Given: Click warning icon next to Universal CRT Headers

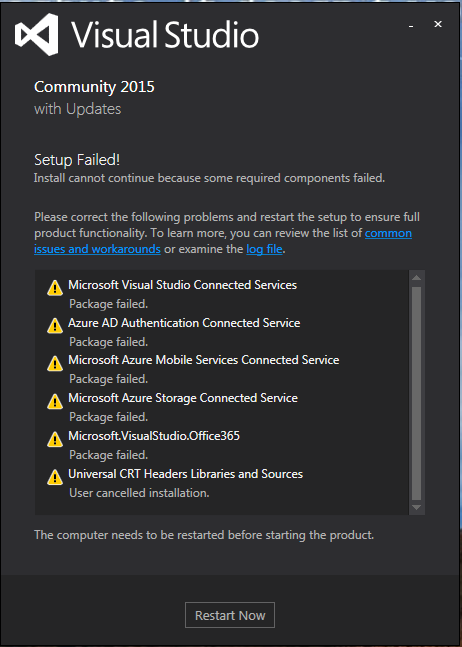Looking at the screenshot, I should 55,477.
